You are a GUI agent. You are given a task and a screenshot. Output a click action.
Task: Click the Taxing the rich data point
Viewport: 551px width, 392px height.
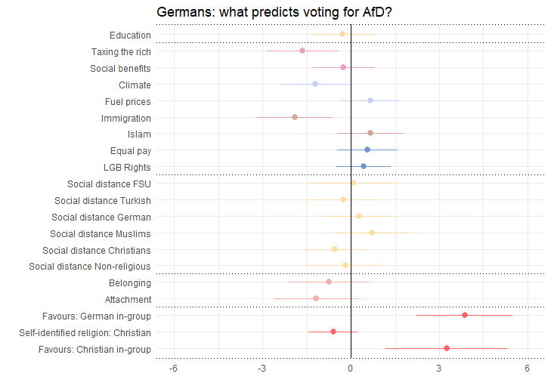click(x=302, y=51)
